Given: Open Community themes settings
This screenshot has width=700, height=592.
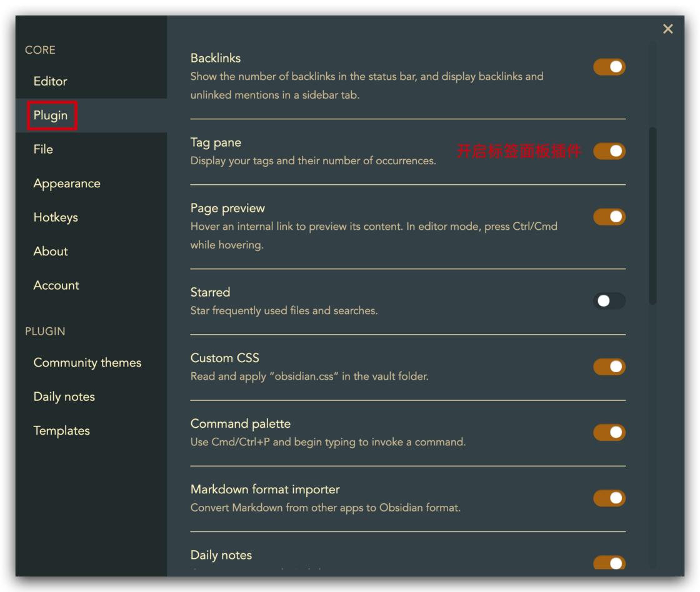Looking at the screenshot, I should click(x=91, y=363).
